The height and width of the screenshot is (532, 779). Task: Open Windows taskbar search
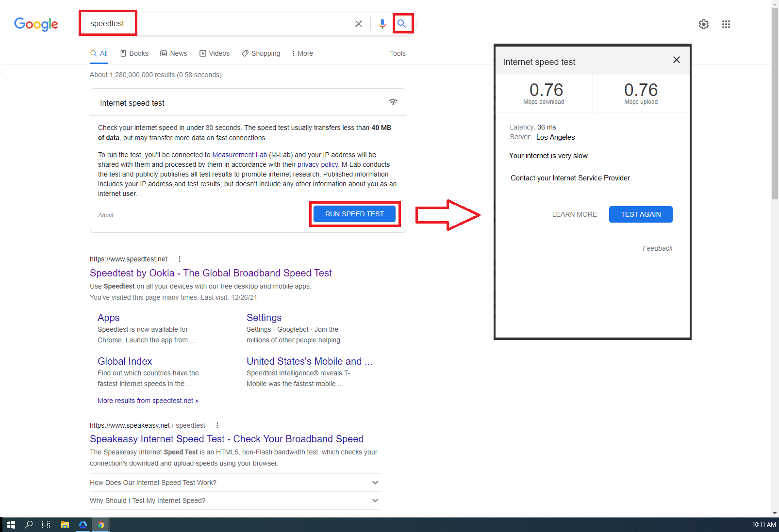click(29, 525)
